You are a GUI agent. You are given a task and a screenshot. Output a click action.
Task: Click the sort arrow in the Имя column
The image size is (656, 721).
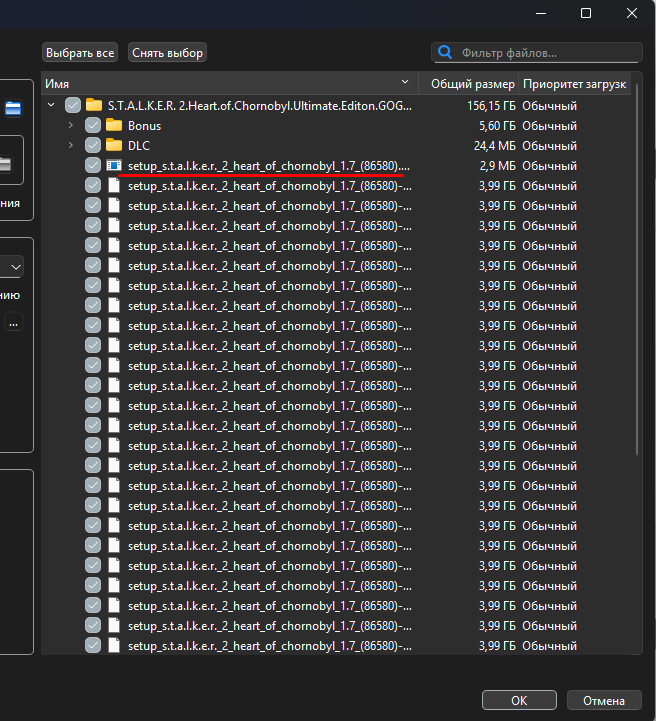(405, 82)
